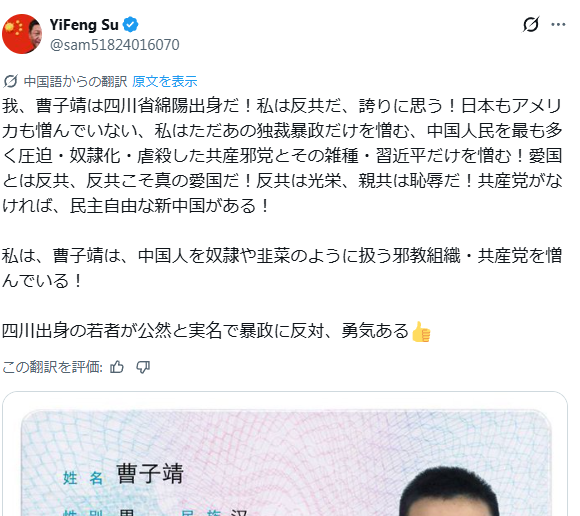Click the この翻訳を評価 label
This screenshot has width=580, height=516.
[53, 367]
